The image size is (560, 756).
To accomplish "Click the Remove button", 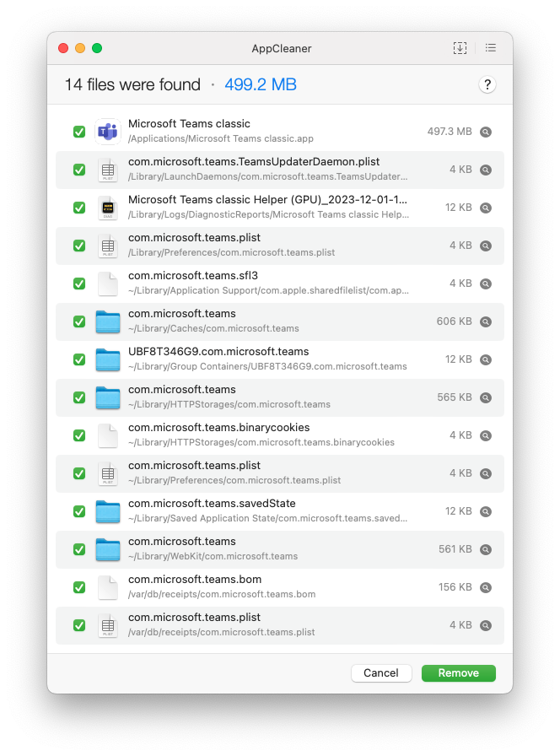I will coord(458,673).
